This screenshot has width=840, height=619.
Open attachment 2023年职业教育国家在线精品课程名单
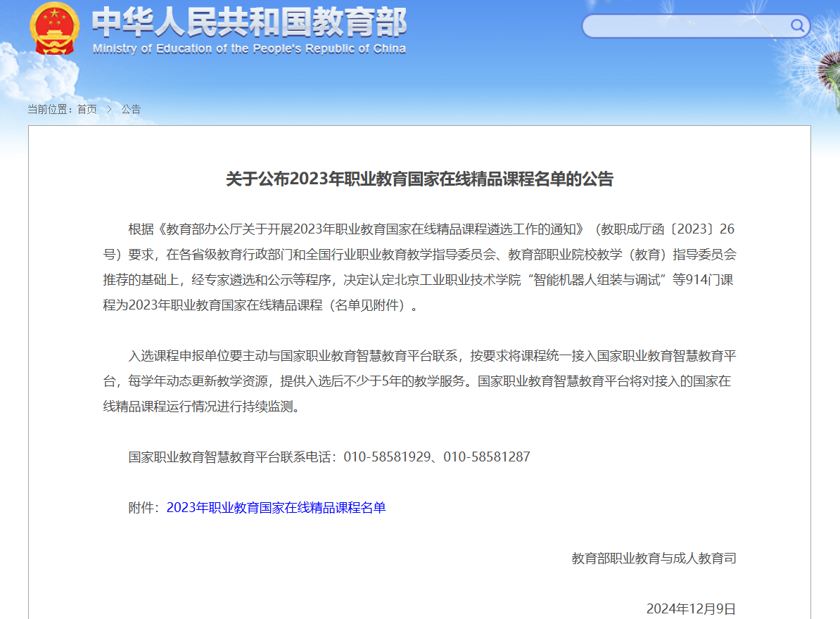276,508
